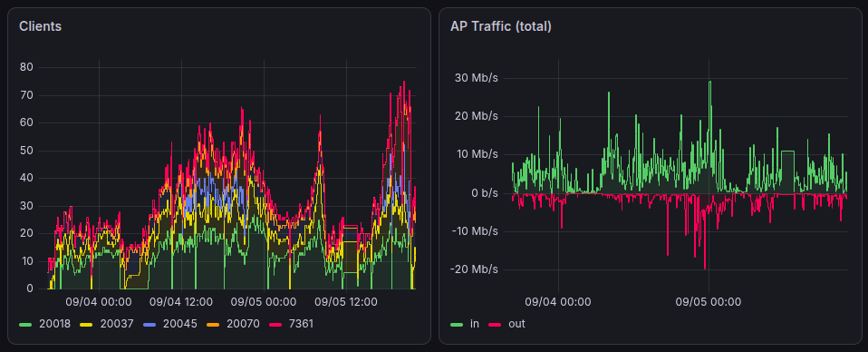Viewport: 868px width, 352px height.
Task: Toggle the 20070 series label in legend
Action: click(243, 324)
